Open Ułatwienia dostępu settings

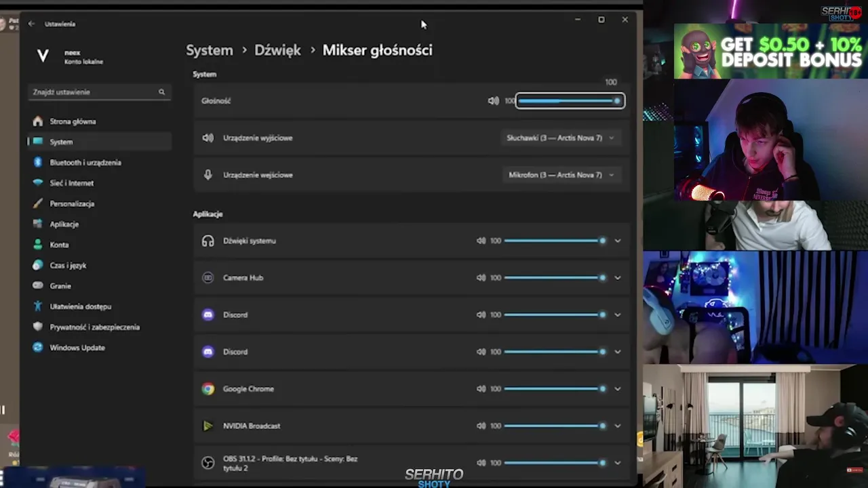tap(100, 306)
